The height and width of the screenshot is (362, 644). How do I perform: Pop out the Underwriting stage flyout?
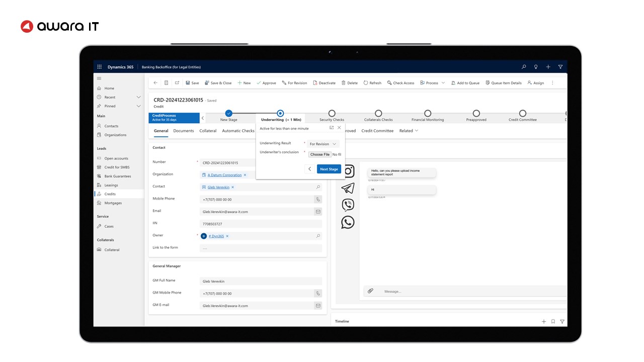pos(332,128)
